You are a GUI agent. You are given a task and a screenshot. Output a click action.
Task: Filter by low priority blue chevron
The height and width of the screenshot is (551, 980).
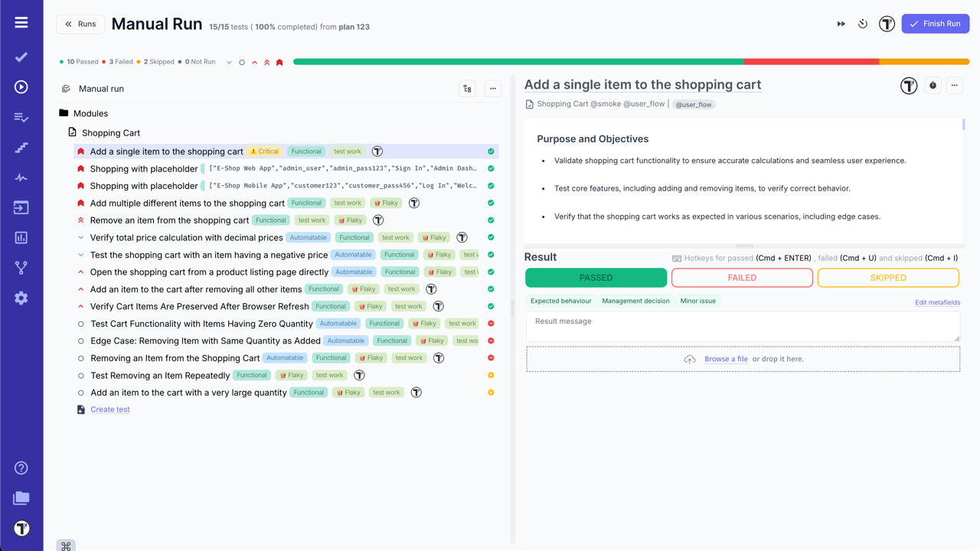229,62
